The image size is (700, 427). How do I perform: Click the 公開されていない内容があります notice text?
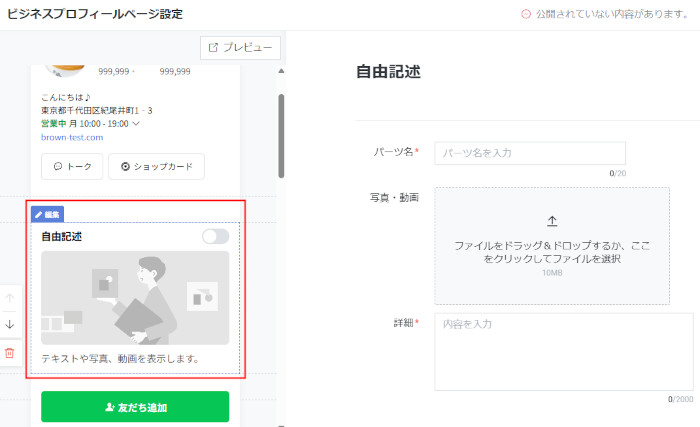click(x=612, y=14)
